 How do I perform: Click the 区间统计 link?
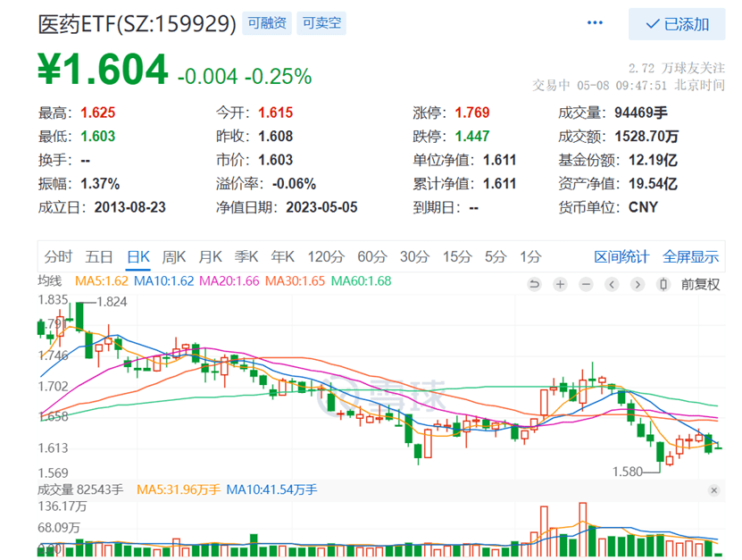click(621, 256)
